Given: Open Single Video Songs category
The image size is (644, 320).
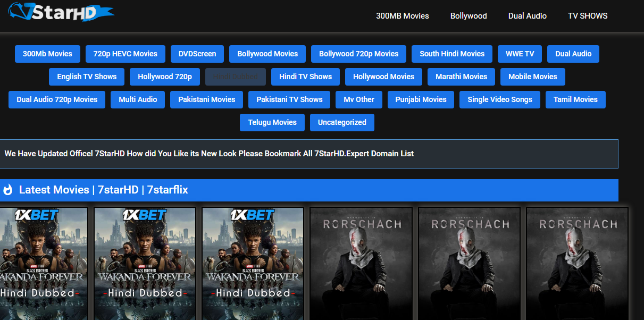Looking at the screenshot, I should tap(500, 99).
